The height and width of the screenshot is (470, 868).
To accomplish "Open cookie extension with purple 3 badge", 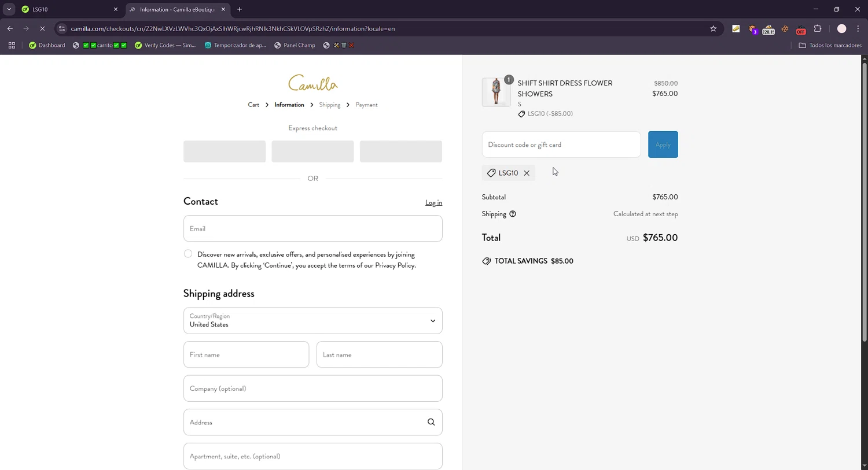I will tap(752, 29).
